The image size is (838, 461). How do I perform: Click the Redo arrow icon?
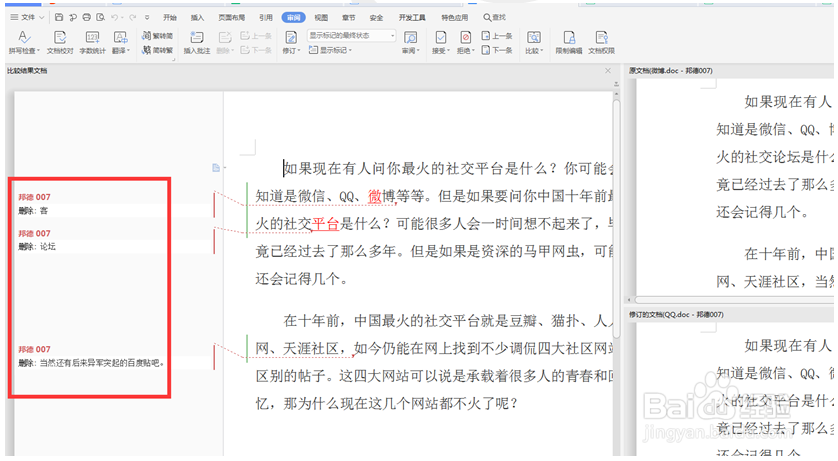click(x=133, y=17)
